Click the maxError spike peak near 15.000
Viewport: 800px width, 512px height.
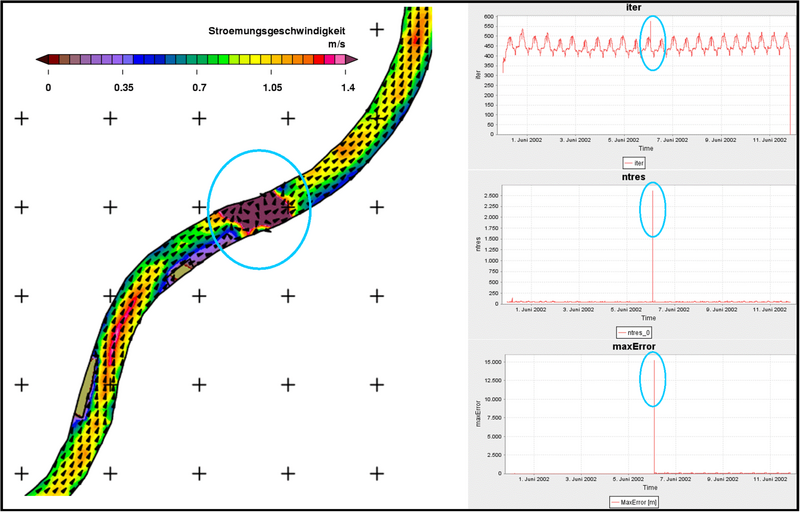[x=653, y=361]
